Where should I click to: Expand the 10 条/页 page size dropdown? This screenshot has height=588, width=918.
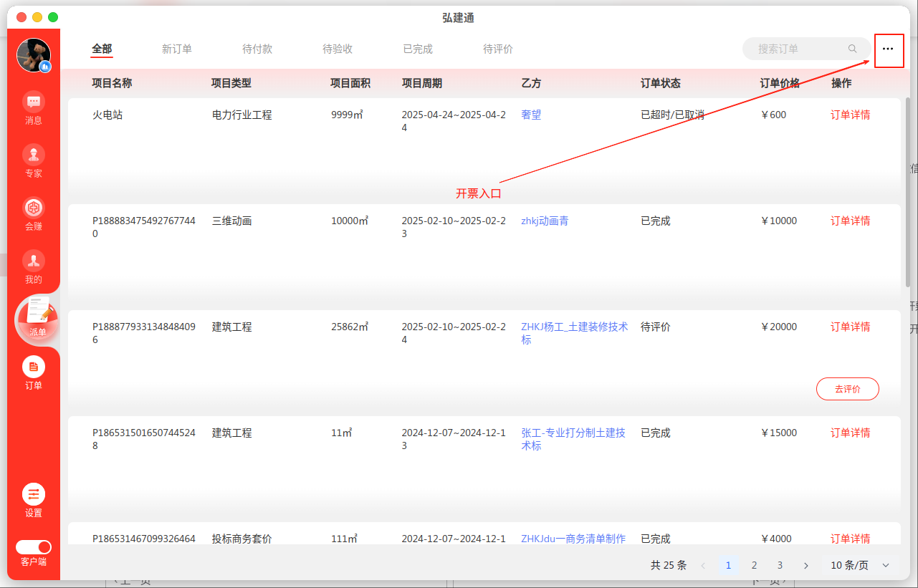tap(860, 565)
